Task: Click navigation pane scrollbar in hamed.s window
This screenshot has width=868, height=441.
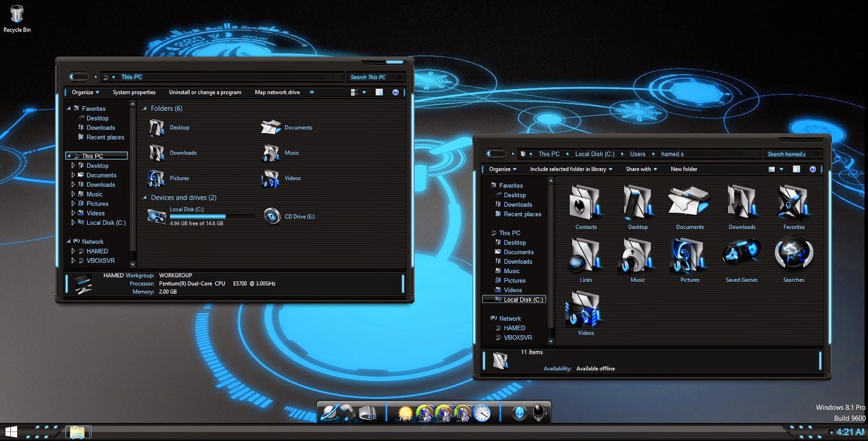Action: click(551, 261)
